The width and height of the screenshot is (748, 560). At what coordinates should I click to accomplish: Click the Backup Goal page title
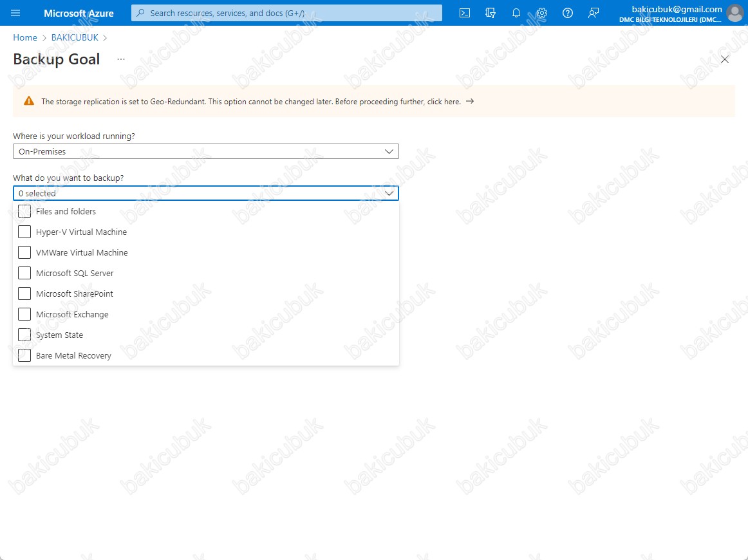pyautogui.click(x=56, y=59)
